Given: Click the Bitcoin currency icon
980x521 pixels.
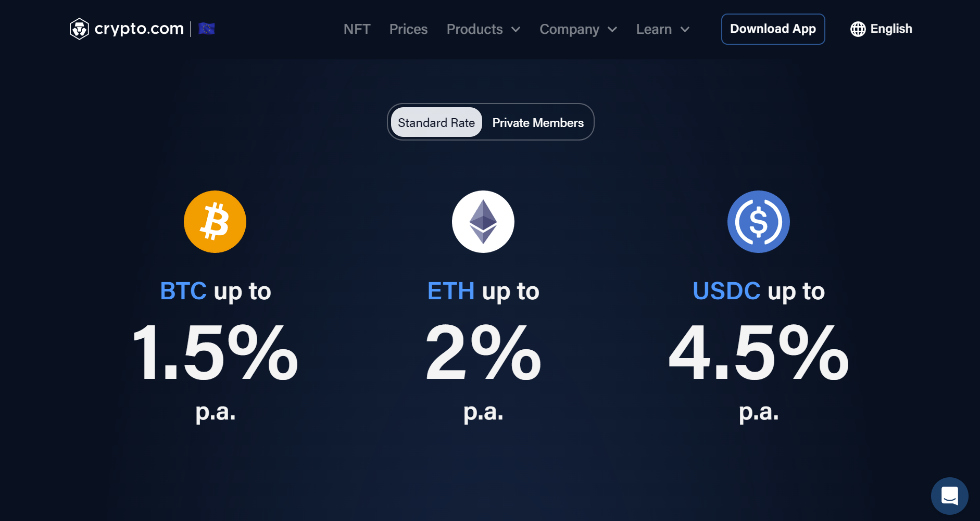Looking at the screenshot, I should pos(215,221).
